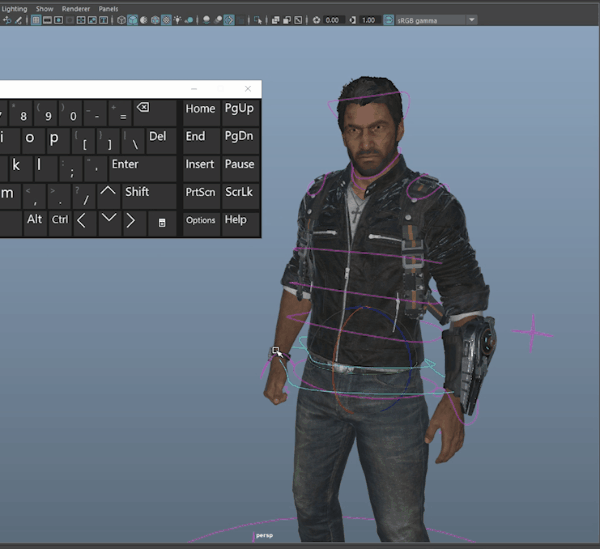This screenshot has width=600, height=549.
Task: Click the Motion Blur icon
Action: tap(218, 20)
